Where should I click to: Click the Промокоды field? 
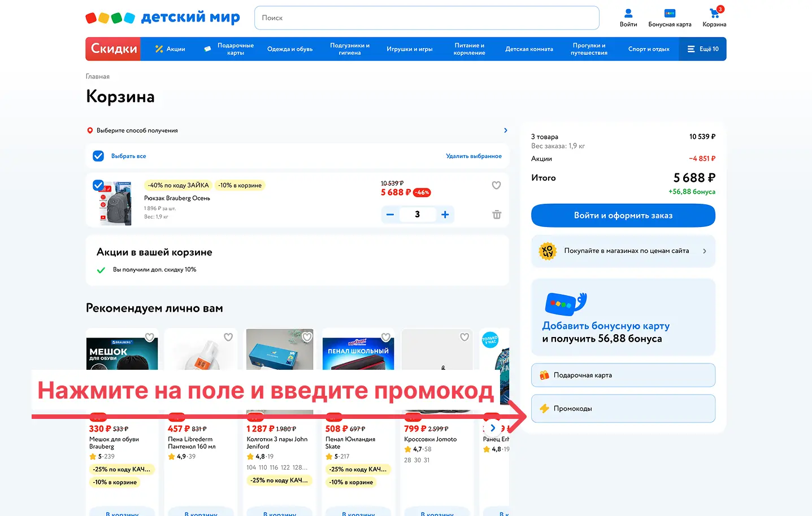pos(623,408)
